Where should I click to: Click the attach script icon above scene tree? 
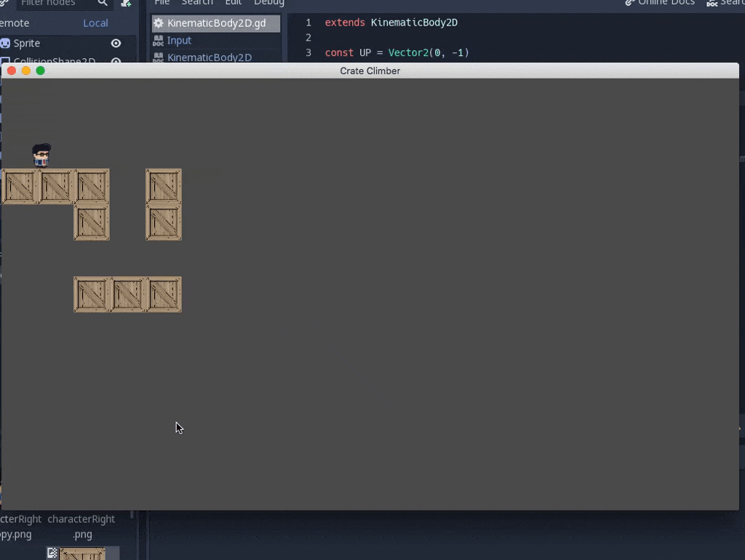[x=126, y=3]
